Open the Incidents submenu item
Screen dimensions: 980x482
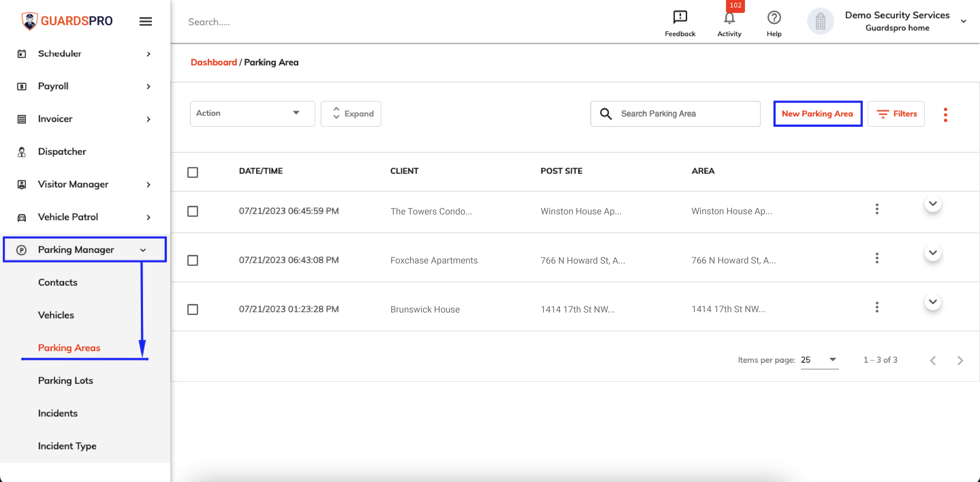[58, 413]
